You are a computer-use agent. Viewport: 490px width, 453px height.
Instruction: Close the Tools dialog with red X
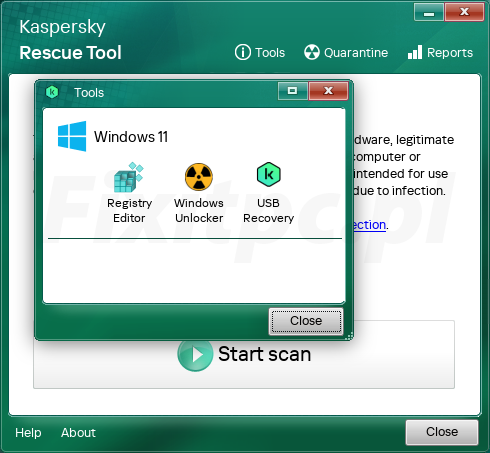point(328,91)
